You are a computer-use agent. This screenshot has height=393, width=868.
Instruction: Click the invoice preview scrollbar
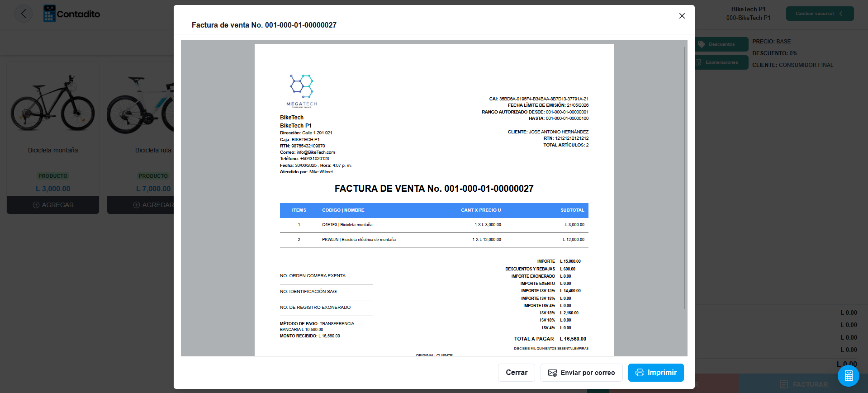[x=685, y=178]
